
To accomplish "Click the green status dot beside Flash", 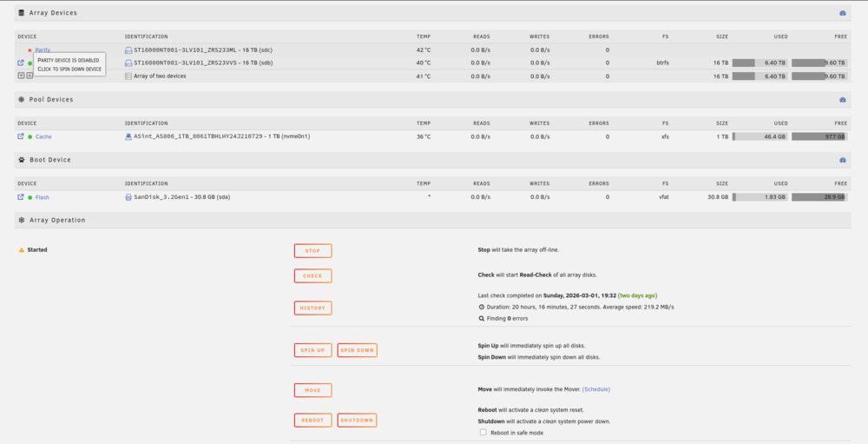I will tap(30, 197).
